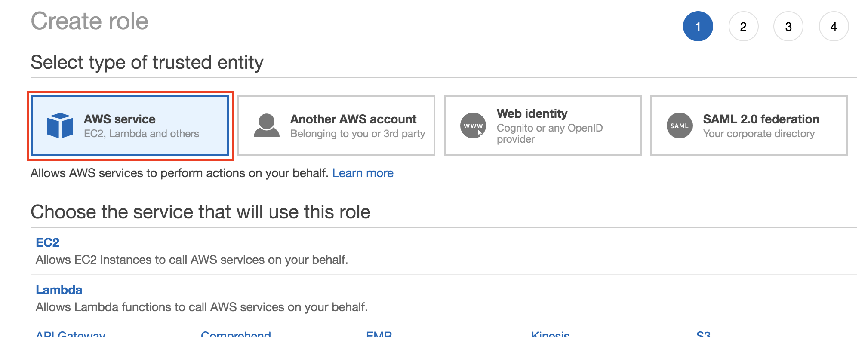Click the SAML circular badge icon
Image resolution: width=868 pixels, height=337 pixels.
680,126
